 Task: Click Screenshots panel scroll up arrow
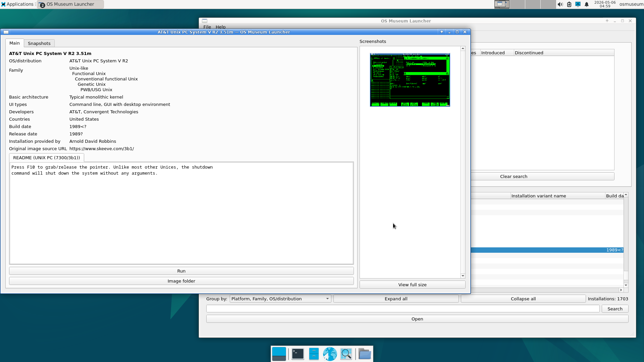pos(463,49)
